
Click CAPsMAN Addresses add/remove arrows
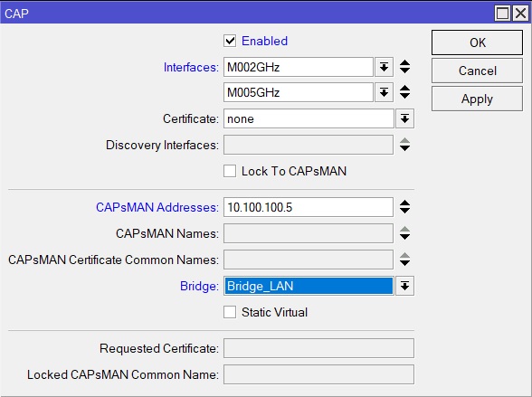(404, 207)
